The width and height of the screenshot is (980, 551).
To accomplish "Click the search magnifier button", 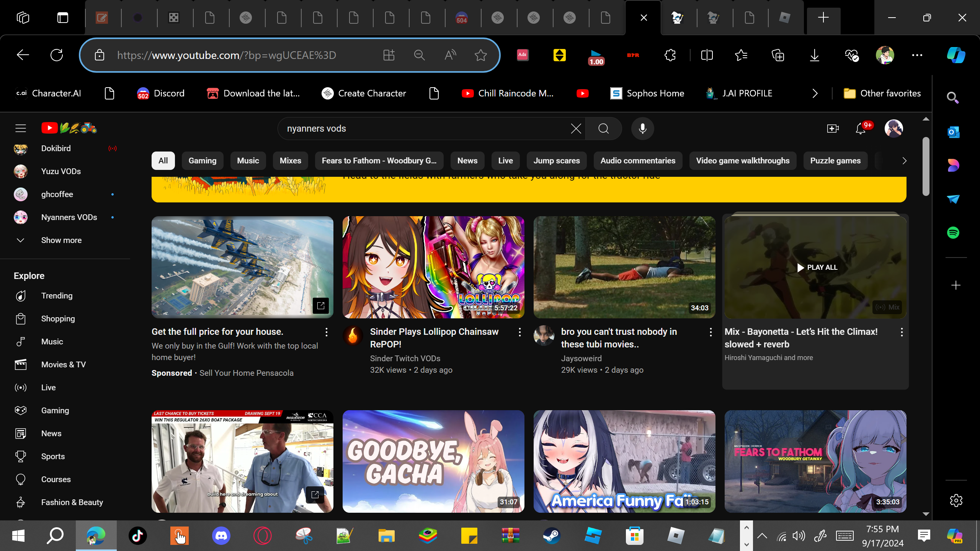I will pos(604,129).
